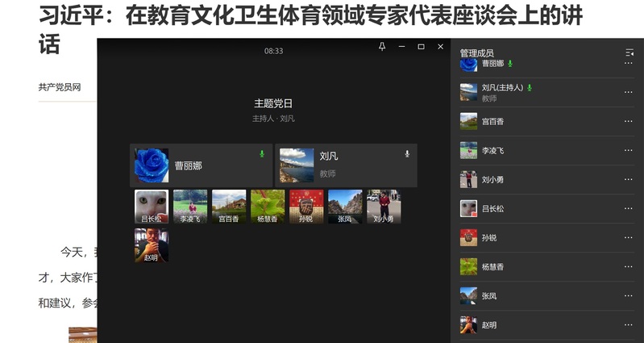The image size is (644, 343).
Task: Open list menu icon beside 管理成员
Action: pos(629,52)
